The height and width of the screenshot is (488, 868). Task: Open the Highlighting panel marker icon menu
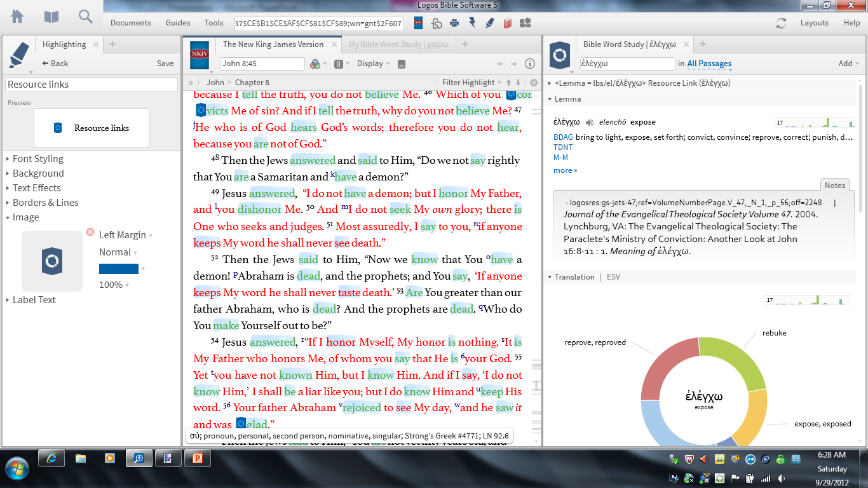(x=20, y=55)
